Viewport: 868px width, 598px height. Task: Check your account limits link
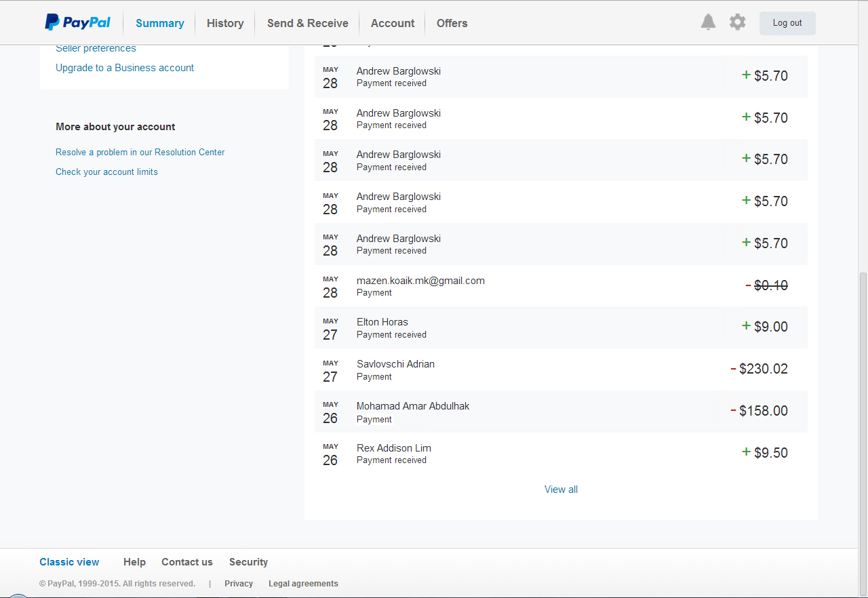pyautogui.click(x=106, y=172)
